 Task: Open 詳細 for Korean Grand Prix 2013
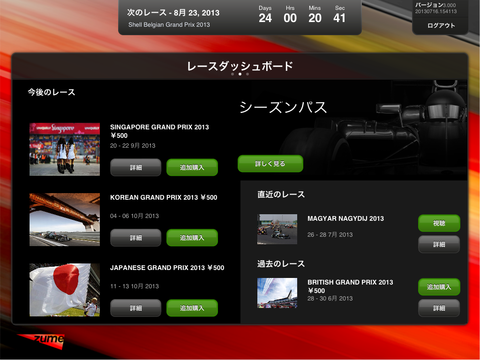click(x=136, y=238)
